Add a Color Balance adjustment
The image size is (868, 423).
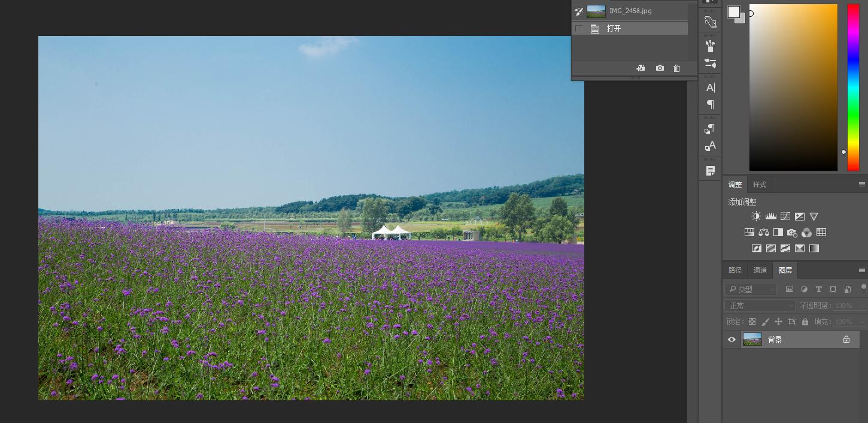pos(763,232)
